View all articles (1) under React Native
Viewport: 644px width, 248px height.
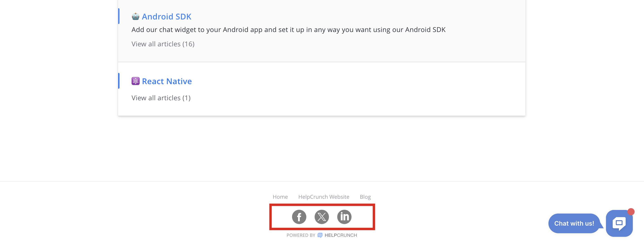tap(161, 98)
